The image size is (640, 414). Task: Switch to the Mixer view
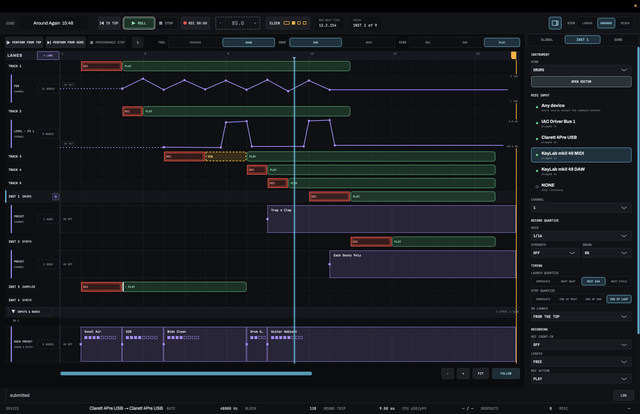pos(625,23)
